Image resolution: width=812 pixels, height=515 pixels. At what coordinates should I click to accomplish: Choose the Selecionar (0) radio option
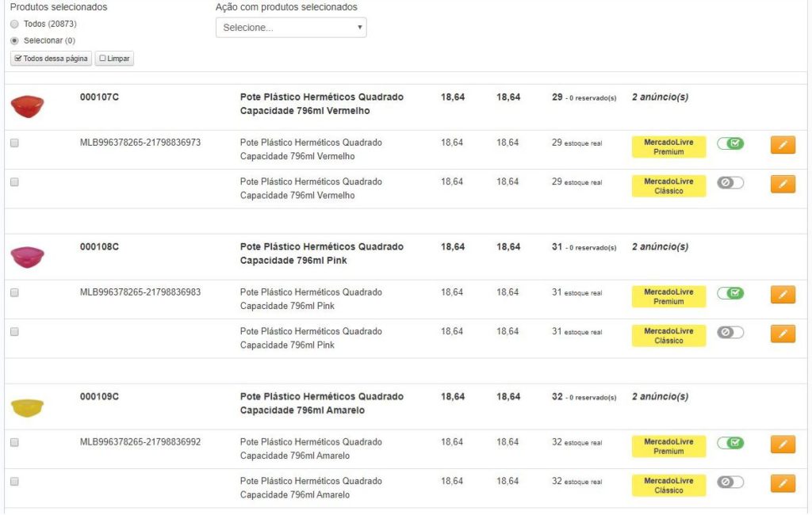coord(14,40)
